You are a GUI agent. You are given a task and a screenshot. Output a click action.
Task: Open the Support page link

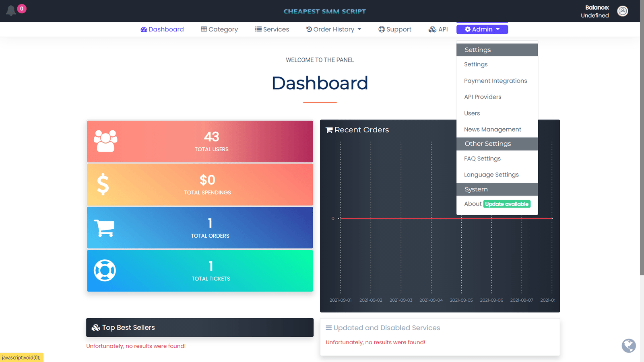(x=395, y=29)
